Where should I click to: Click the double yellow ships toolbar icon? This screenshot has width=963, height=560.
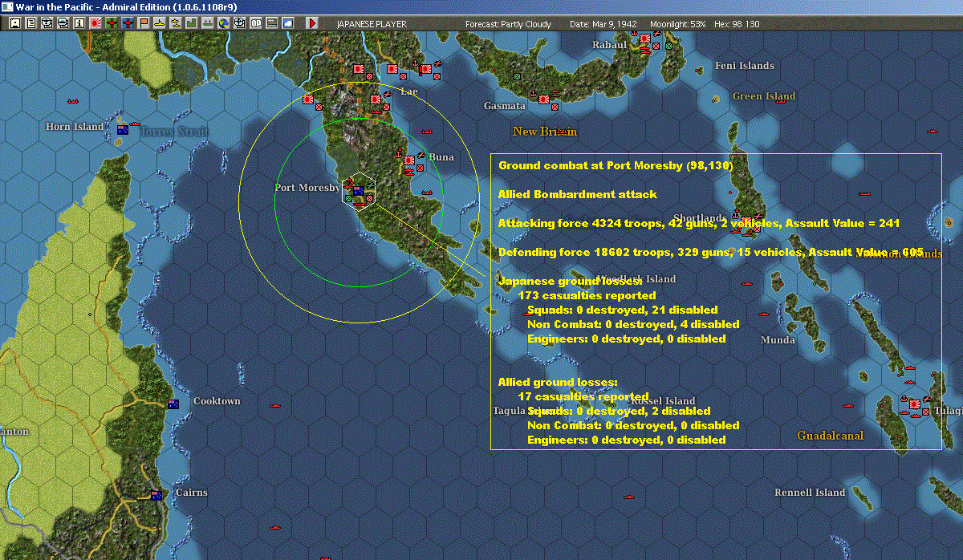pyautogui.click(x=175, y=23)
